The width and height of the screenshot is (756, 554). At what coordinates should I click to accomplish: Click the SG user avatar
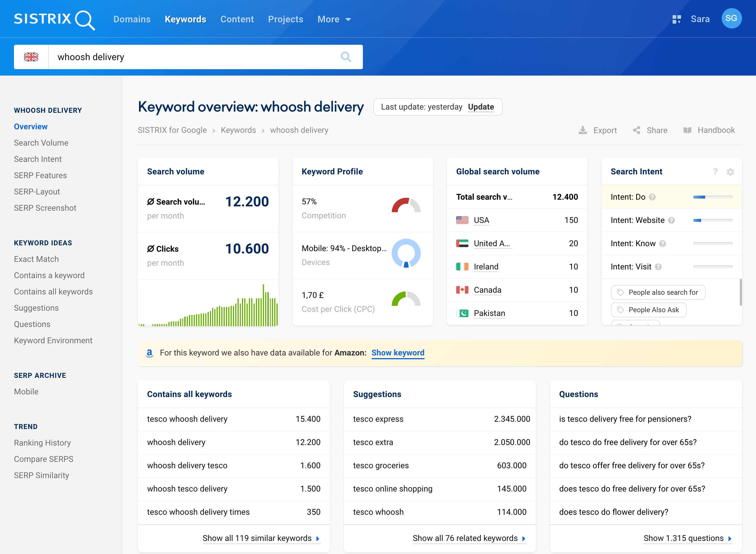tap(732, 18)
